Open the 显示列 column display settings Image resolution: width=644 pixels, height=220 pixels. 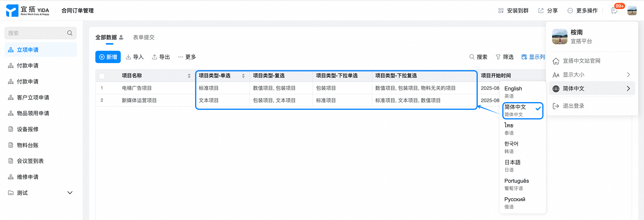coord(533,57)
